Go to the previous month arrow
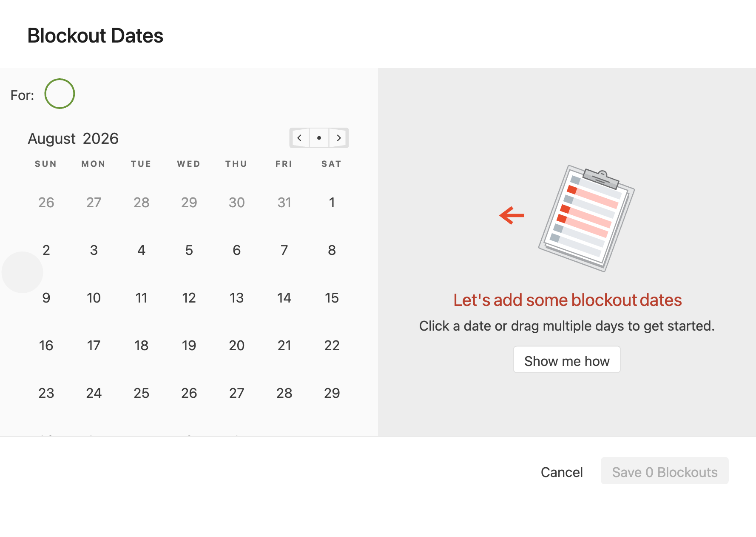This screenshot has width=756, height=537. tap(300, 138)
